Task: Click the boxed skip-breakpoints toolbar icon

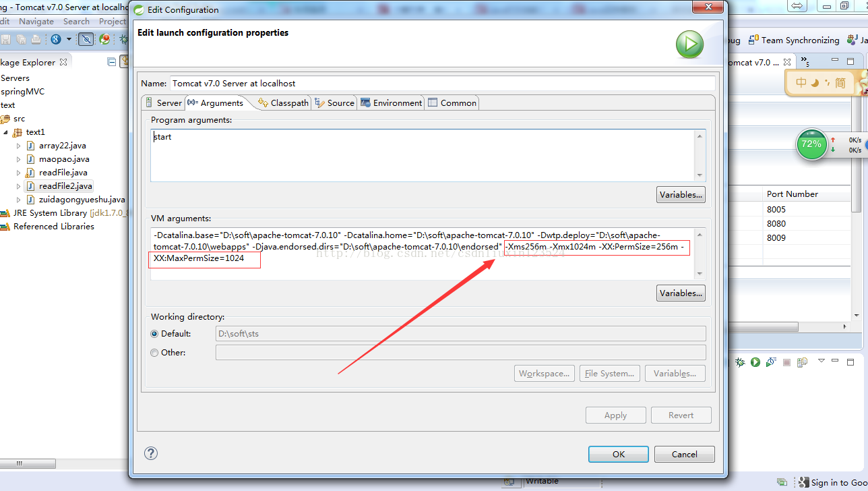Action: tap(86, 39)
